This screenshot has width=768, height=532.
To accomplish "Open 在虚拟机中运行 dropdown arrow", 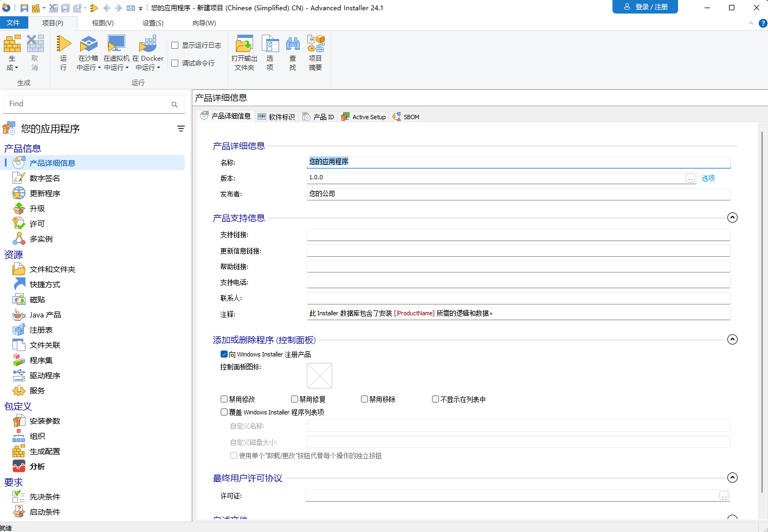I will click(127, 68).
